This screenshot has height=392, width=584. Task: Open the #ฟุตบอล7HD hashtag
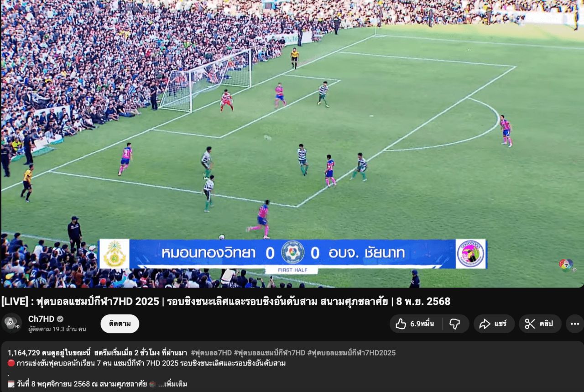tap(211, 352)
